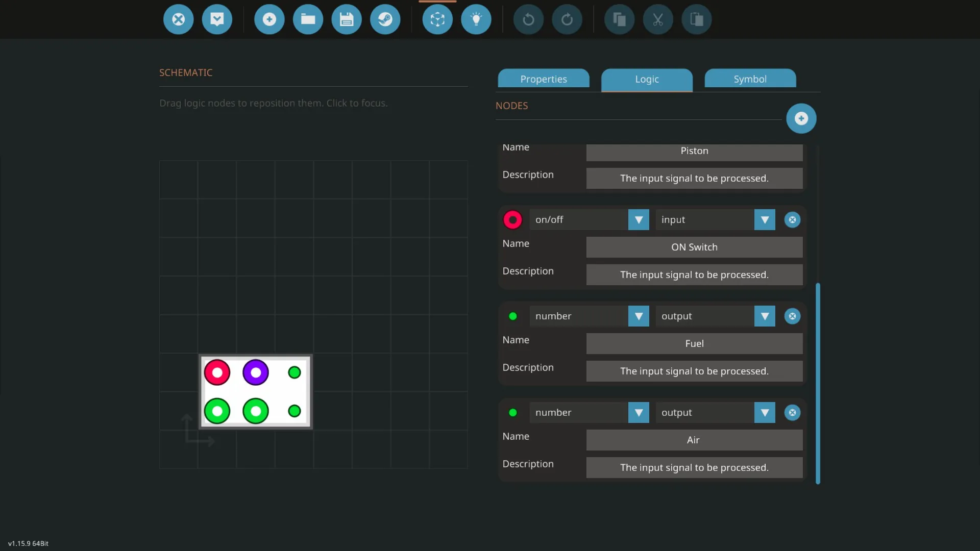The height and width of the screenshot is (551, 980).
Task: Open the Steam workshop upload icon
Action: point(385,19)
